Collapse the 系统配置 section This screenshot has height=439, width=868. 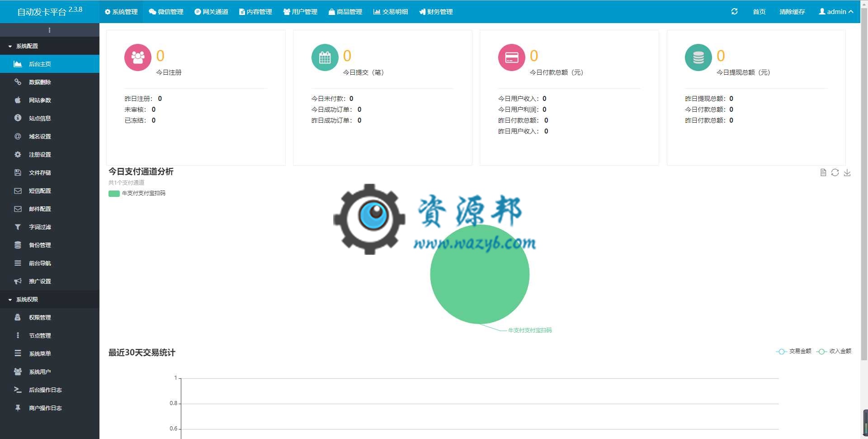pos(50,46)
